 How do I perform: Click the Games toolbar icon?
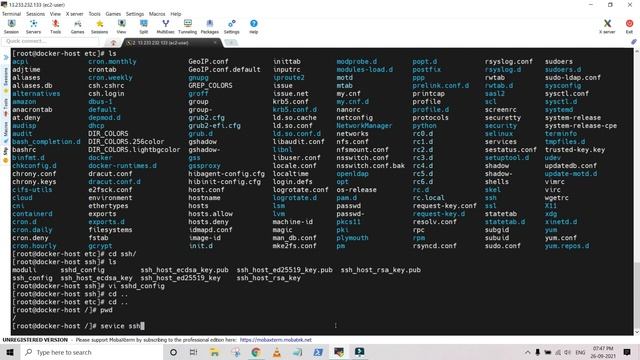click(x=77, y=27)
